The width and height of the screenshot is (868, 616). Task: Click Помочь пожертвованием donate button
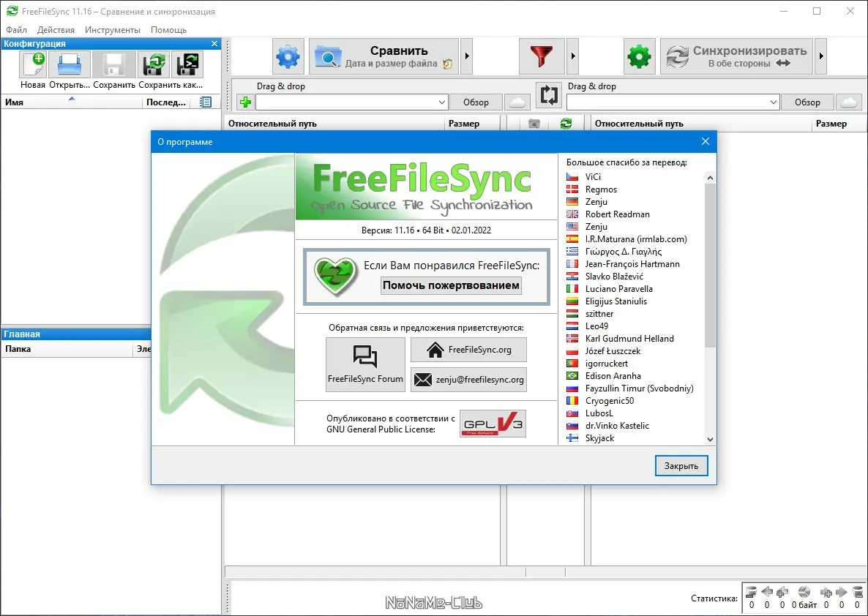[x=451, y=285]
